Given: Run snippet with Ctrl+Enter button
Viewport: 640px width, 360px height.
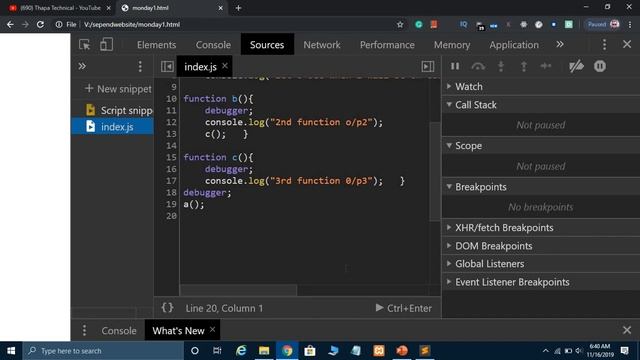Looking at the screenshot, I should coord(403,308).
